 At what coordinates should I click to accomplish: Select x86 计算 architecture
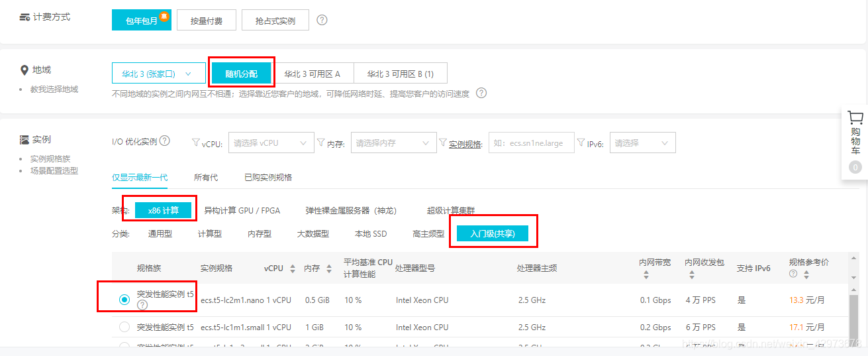click(164, 210)
